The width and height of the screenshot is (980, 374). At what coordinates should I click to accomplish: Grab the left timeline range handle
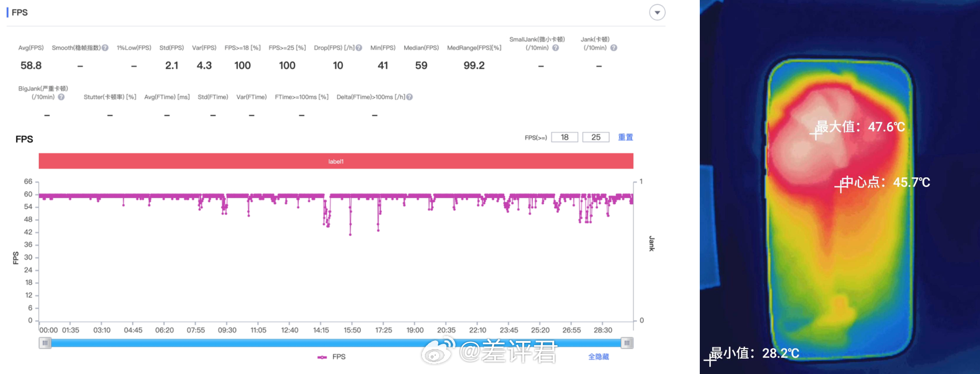(45, 343)
